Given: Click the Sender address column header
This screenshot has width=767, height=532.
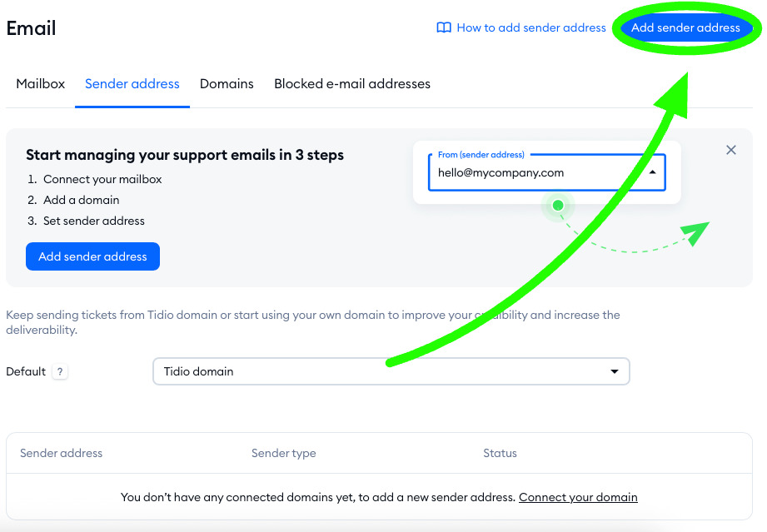Looking at the screenshot, I should (62, 453).
